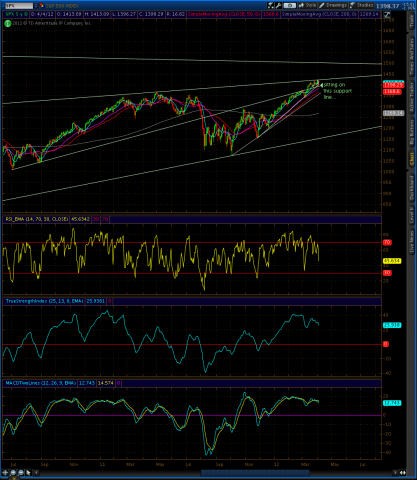Click the expand time axis double-arrow icon
Screen dimensions: 417x480
(403, 473)
